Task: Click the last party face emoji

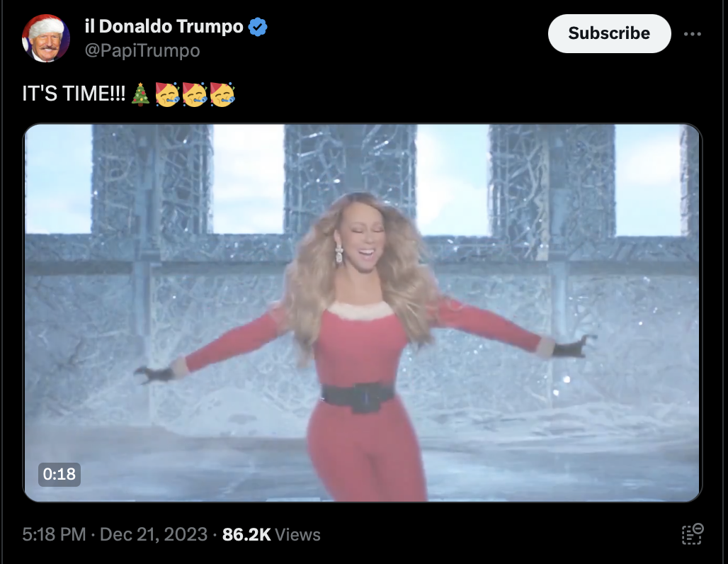Action: (222, 94)
